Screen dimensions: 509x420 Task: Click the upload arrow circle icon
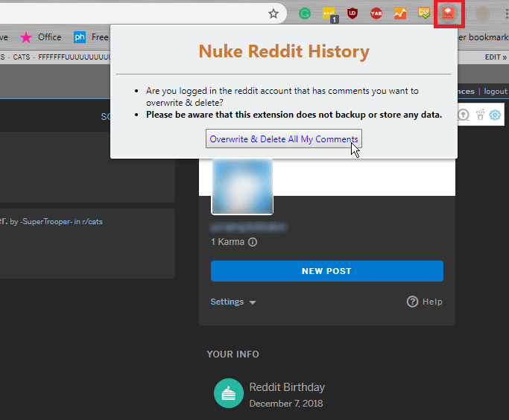coord(464,115)
